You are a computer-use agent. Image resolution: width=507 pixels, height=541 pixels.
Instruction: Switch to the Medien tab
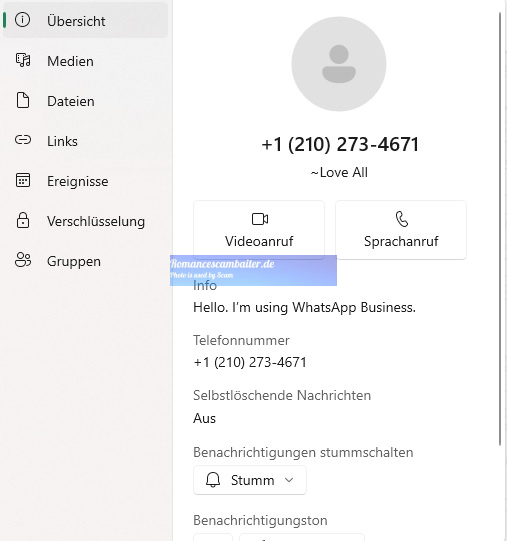85,61
